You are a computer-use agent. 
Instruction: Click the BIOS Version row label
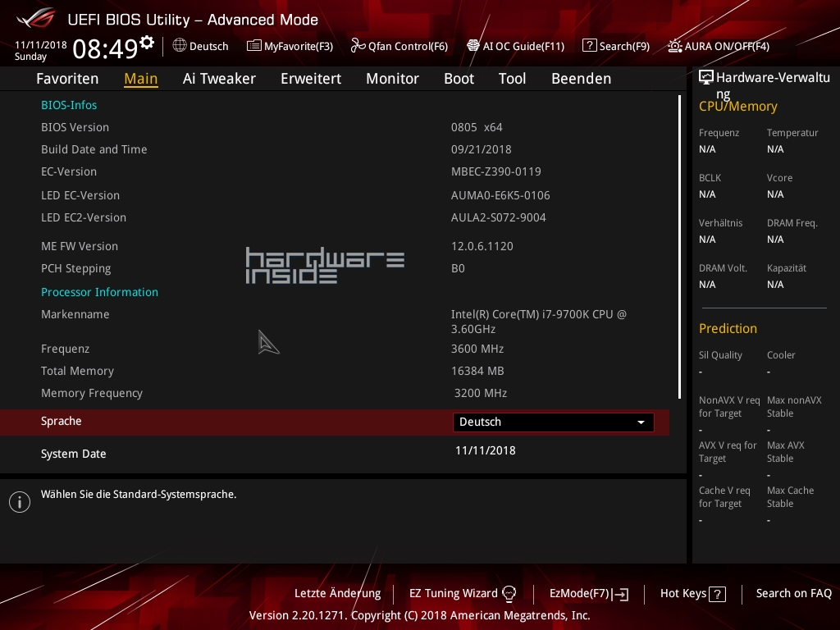(x=75, y=127)
